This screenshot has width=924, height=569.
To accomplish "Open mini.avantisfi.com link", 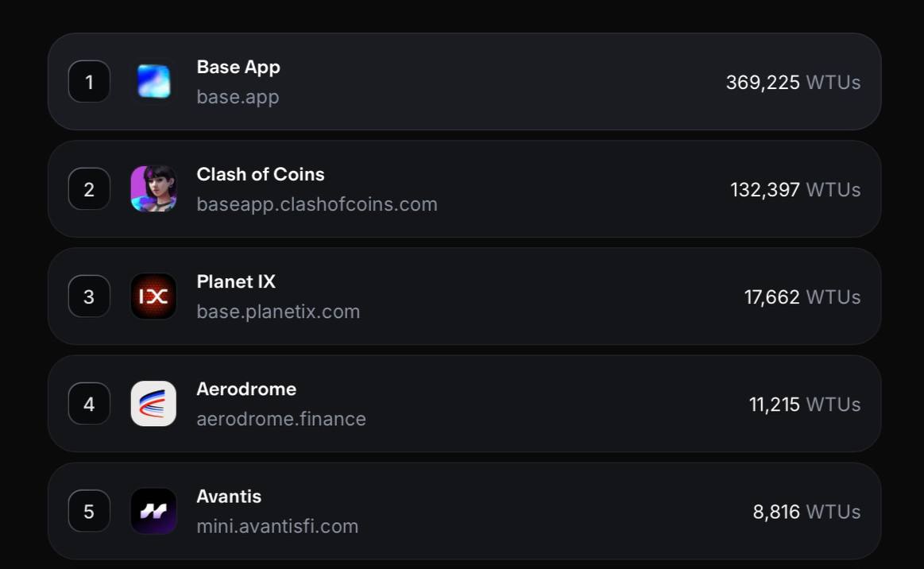I will click(277, 526).
